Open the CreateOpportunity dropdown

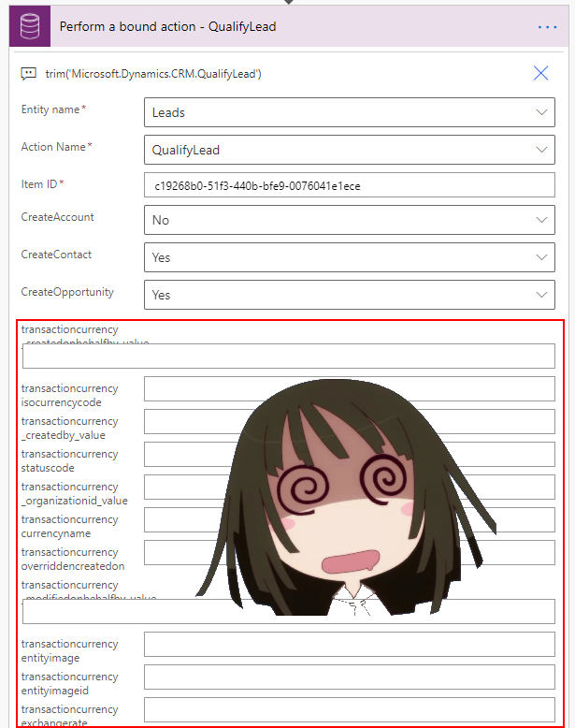coord(350,295)
